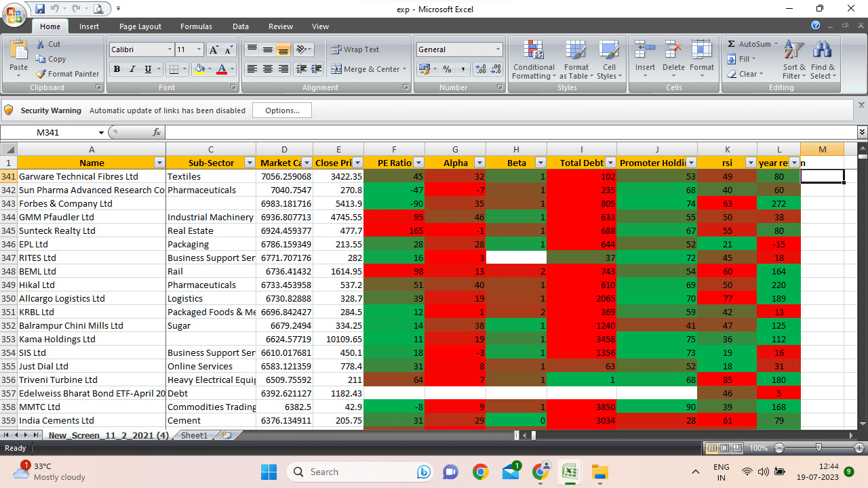Open Conditional Formatting menu
868x488 pixels.
pyautogui.click(x=534, y=60)
